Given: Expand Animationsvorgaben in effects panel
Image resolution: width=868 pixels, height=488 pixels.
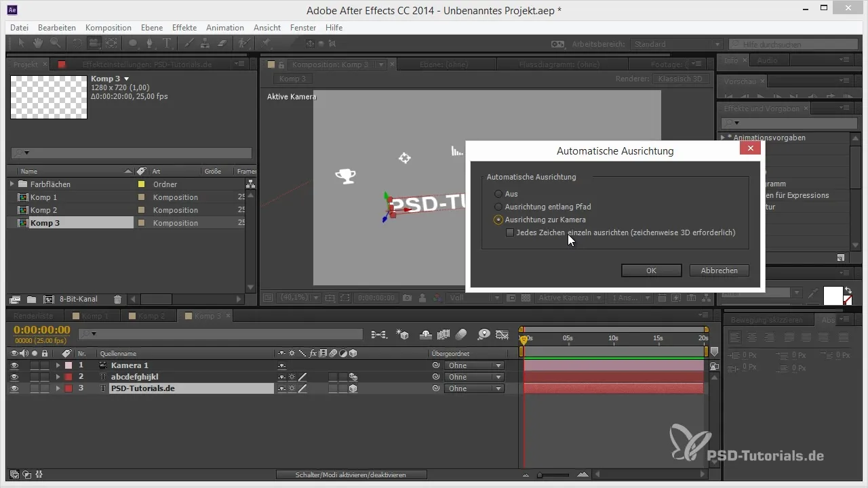Looking at the screenshot, I should (723, 138).
